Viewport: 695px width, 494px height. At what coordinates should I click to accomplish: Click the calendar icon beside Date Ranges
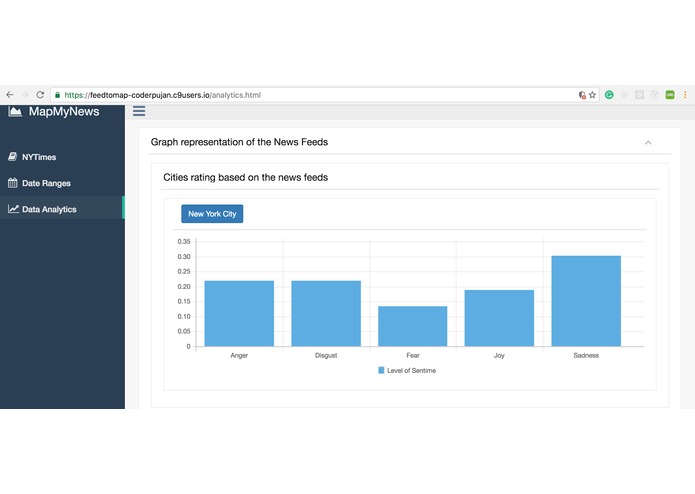tap(12, 183)
